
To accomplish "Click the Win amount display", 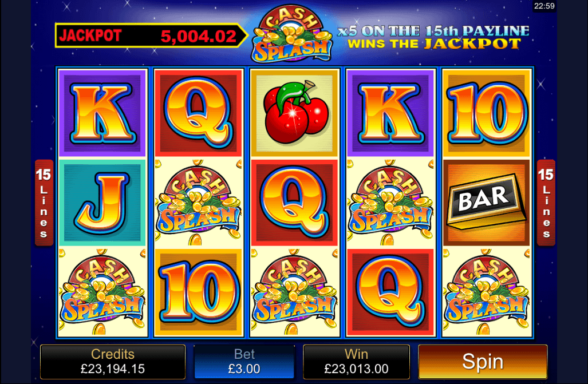I will (356, 362).
